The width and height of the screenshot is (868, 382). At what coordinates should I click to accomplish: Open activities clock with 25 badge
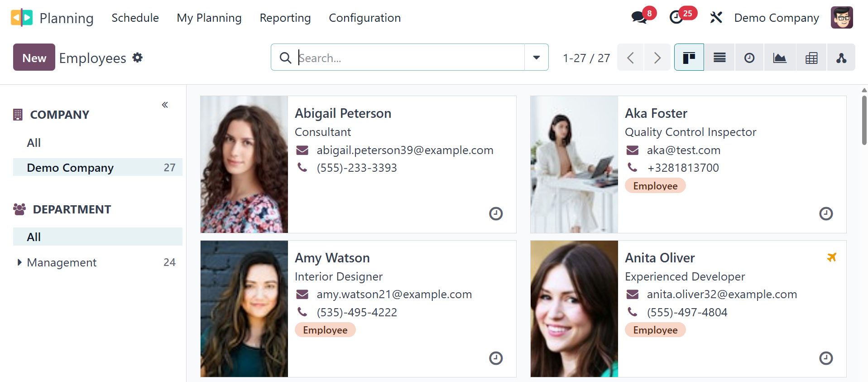[676, 18]
